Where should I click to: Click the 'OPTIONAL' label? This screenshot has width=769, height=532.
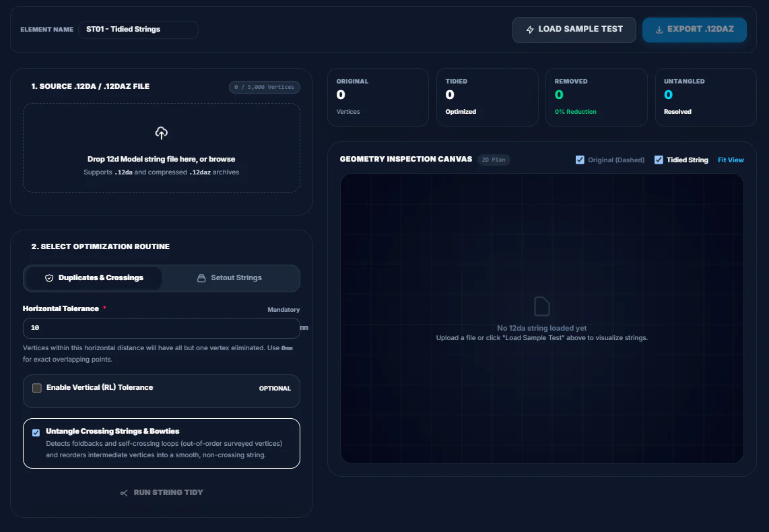click(275, 389)
